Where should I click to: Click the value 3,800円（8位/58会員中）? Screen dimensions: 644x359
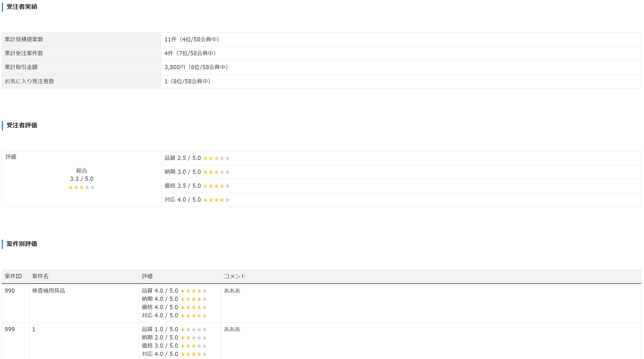point(196,67)
